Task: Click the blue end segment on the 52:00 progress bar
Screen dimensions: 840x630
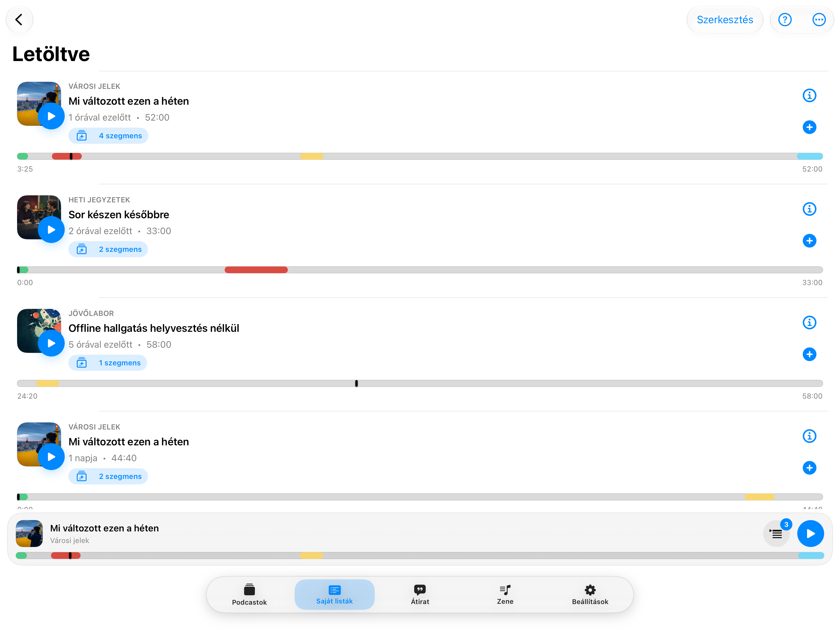Action: [x=809, y=157]
